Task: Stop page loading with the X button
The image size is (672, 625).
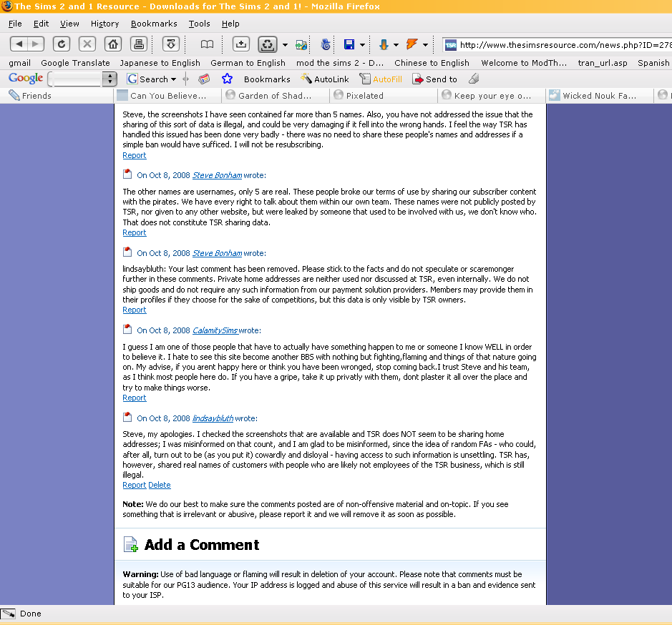Action: point(87,44)
